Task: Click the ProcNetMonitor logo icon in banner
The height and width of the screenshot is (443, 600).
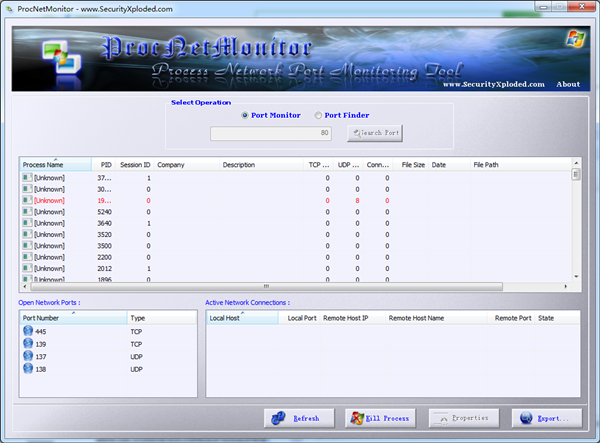Action: click(x=61, y=58)
